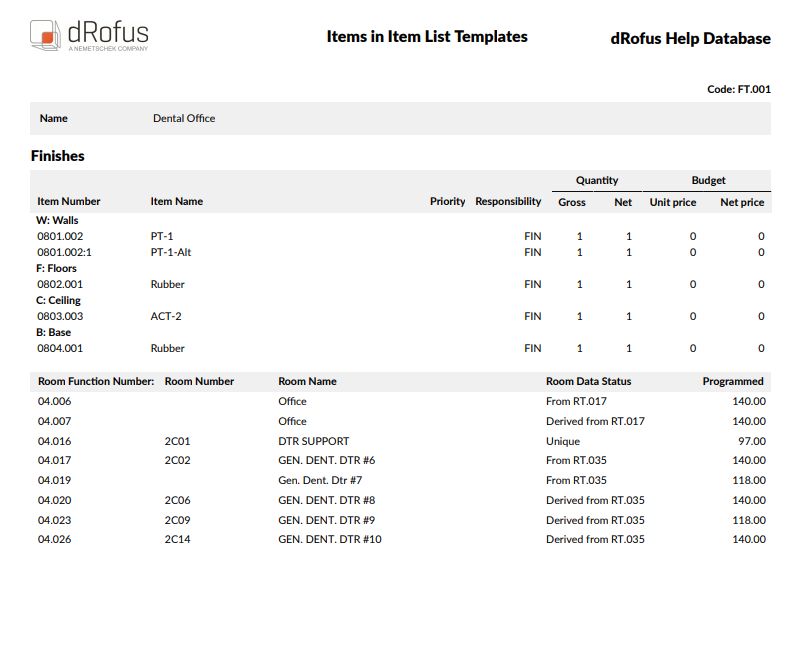
Task: Select the Rubber floor item name
Action: tap(167, 284)
